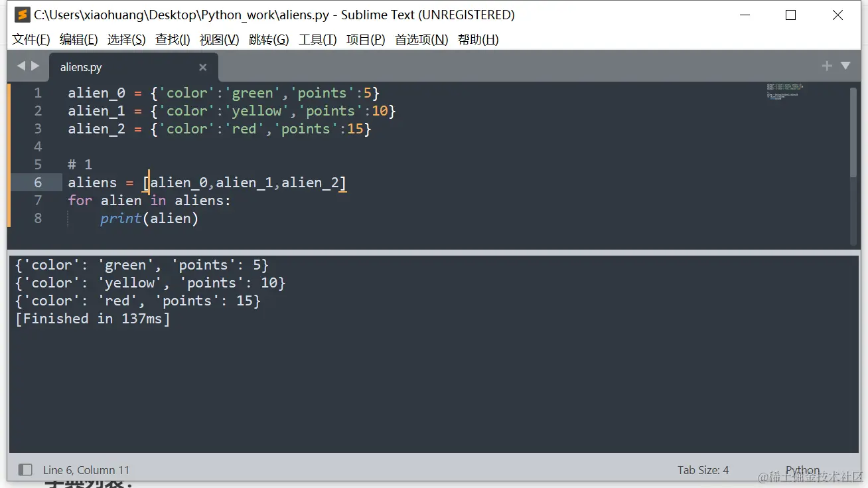Close the Sublime Text window
The image size is (868, 488).
click(837, 15)
